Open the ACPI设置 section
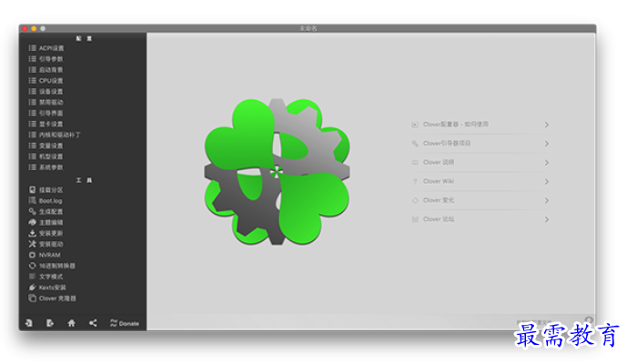 coord(46,48)
